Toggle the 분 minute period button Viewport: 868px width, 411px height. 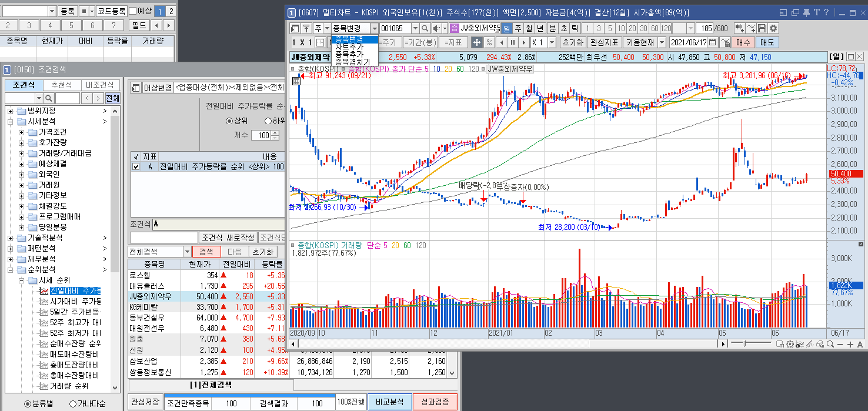tap(552, 28)
